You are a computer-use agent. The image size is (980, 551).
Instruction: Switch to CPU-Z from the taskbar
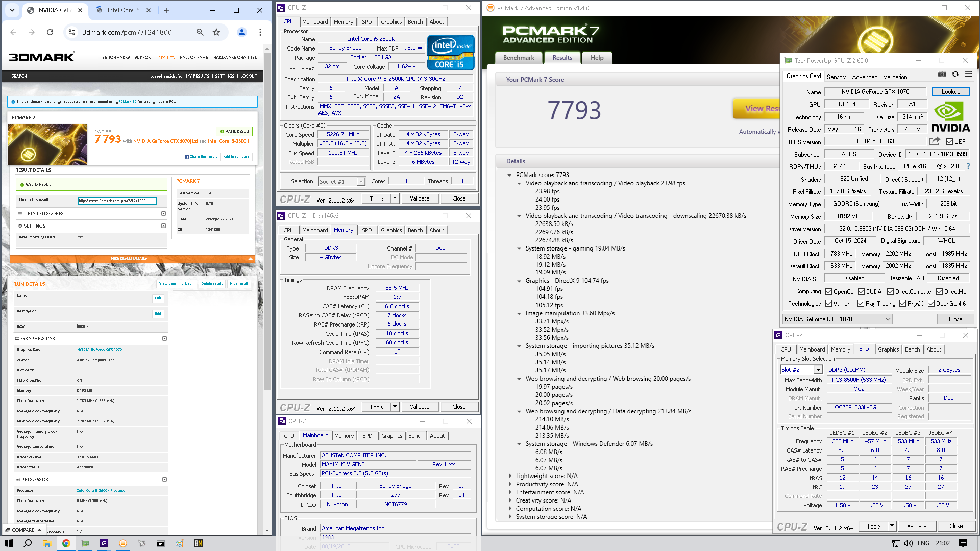point(104,543)
